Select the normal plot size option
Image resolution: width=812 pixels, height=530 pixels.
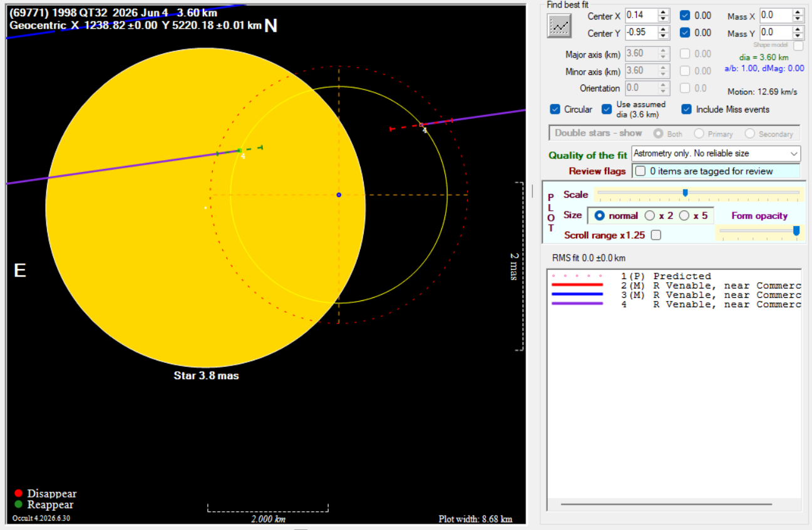(x=600, y=215)
